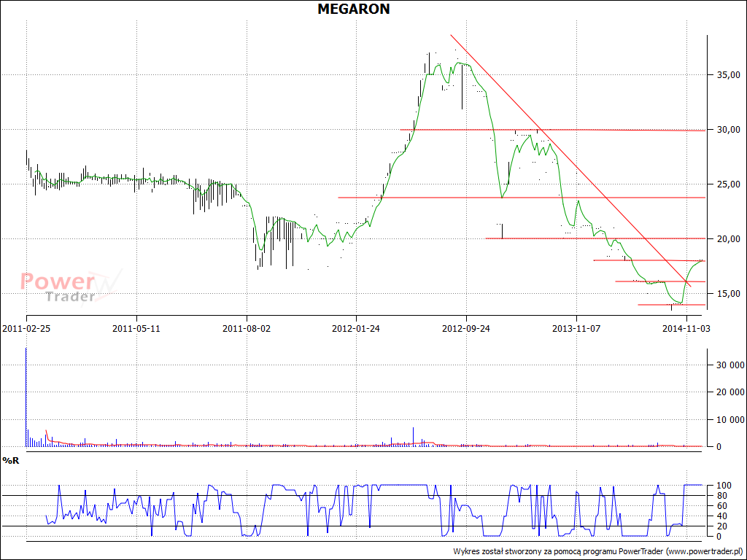
Task: Click the red descending trendline
Action: tap(570, 160)
